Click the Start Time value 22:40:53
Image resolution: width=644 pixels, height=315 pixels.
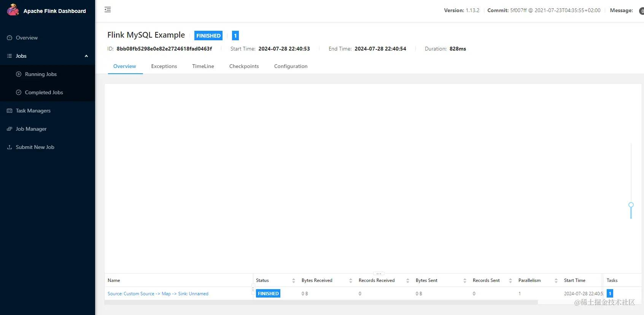(284, 49)
